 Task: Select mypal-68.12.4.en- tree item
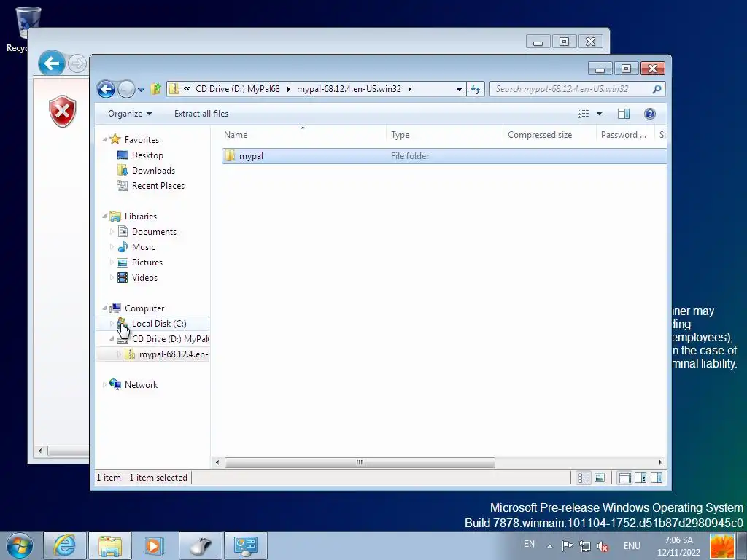pos(174,354)
